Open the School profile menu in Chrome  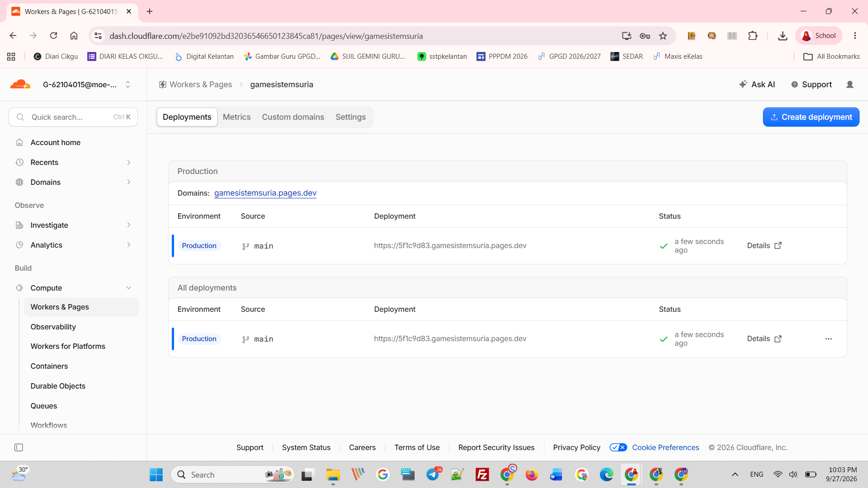[819, 36]
